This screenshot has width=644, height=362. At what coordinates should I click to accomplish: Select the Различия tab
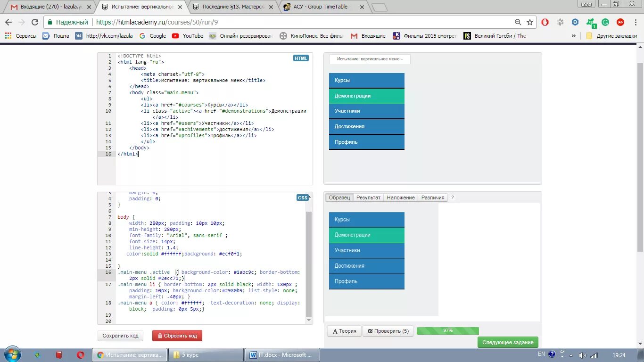point(433,197)
